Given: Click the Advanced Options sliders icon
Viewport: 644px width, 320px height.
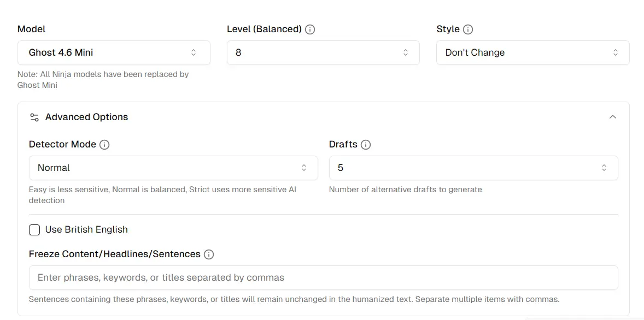Looking at the screenshot, I should point(34,117).
